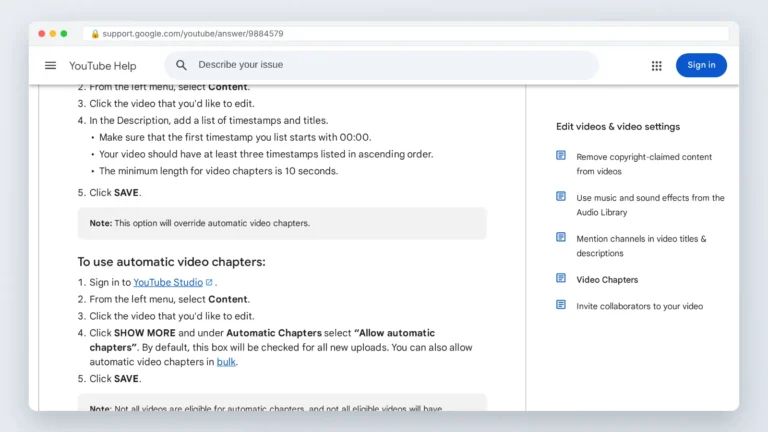Screen dimensions: 768x432
Task: Click the YouTube Help title
Action: 102,66
